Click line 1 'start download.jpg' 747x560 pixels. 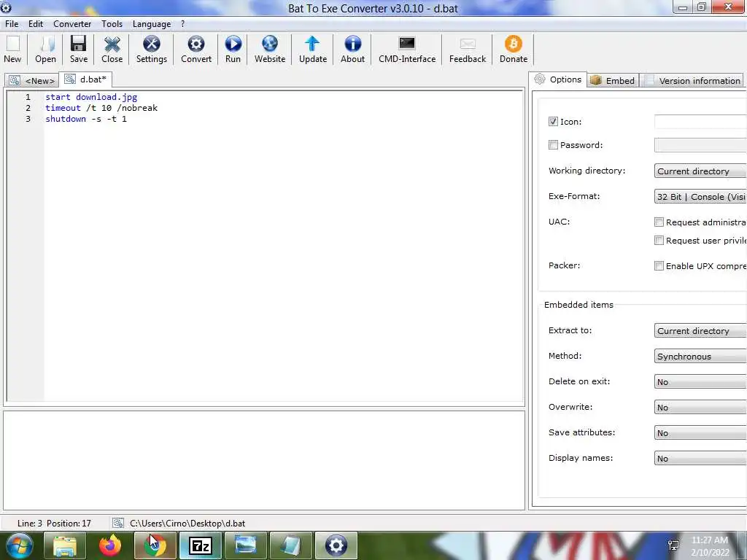91,97
